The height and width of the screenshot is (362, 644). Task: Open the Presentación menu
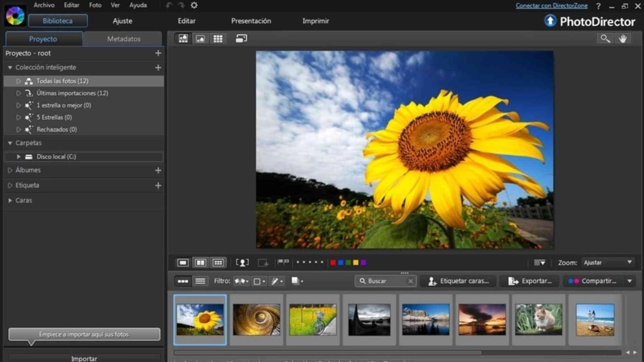point(251,21)
